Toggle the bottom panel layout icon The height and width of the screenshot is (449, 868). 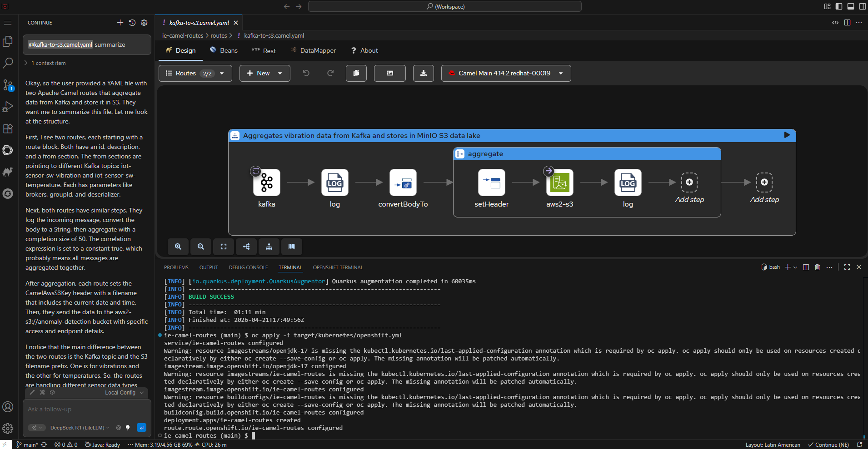[851, 6]
